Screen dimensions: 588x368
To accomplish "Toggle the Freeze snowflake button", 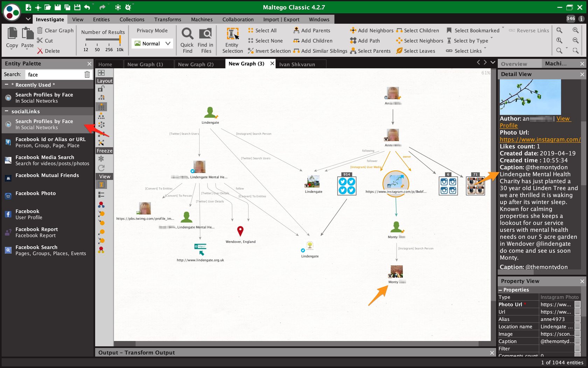I will tap(101, 159).
